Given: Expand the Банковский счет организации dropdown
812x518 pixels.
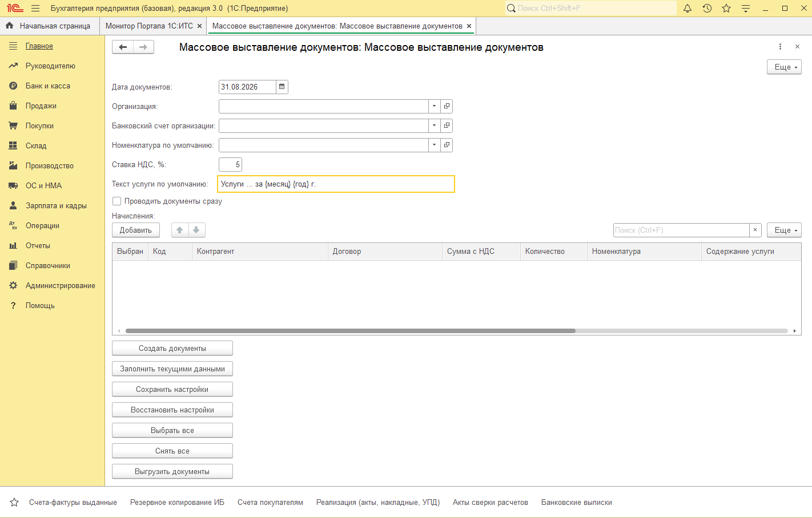Looking at the screenshot, I should (x=434, y=126).
